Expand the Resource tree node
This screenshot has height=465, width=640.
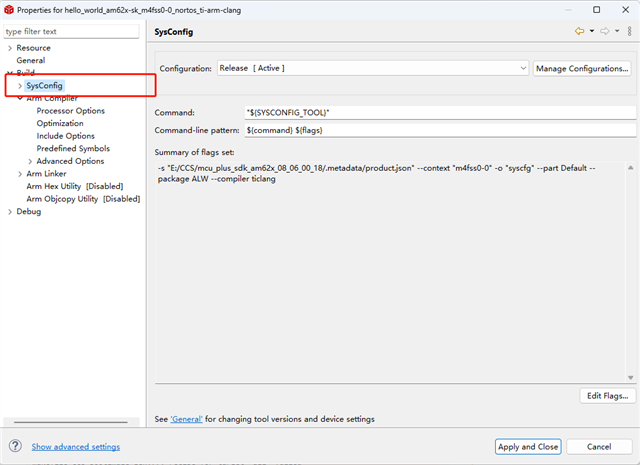click(x=10, y=48)
